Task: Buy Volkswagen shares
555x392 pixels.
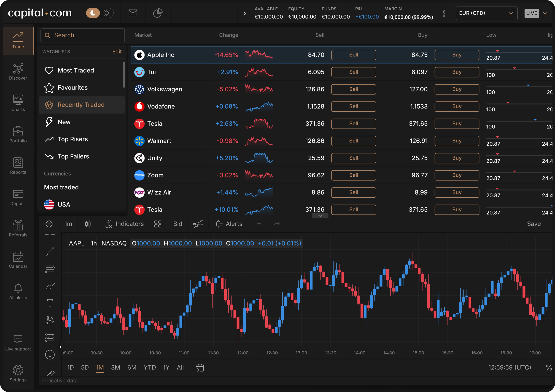Action: pos(457,89)
